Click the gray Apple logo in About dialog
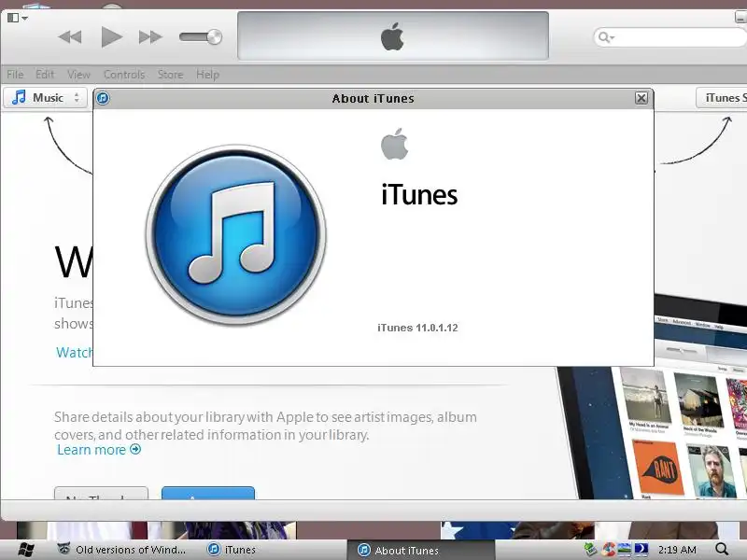 tap(394, 145)
